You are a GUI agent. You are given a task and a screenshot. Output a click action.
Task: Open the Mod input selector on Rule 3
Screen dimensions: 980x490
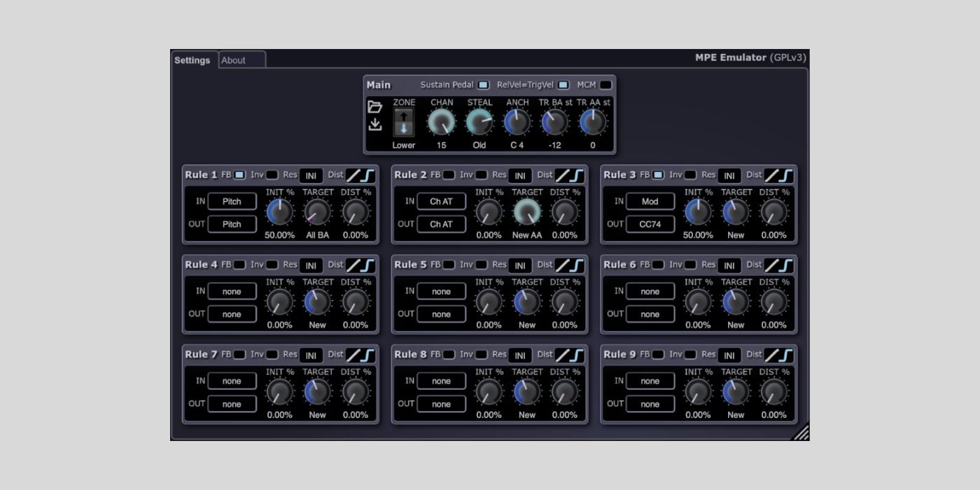[650, 202]
